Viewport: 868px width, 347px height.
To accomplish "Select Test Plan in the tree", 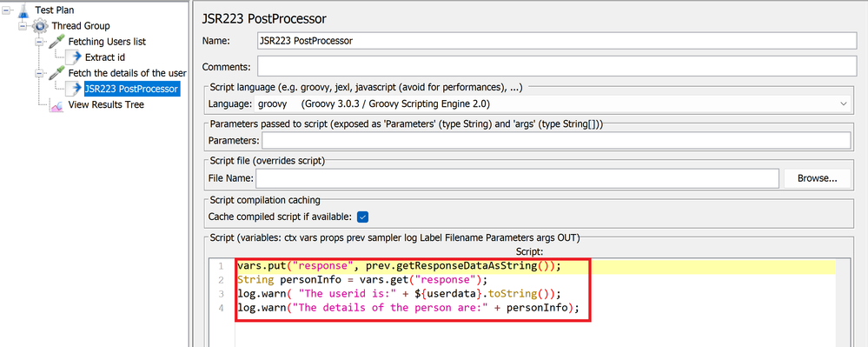I will pyautogui.click(x=54, y=10).
